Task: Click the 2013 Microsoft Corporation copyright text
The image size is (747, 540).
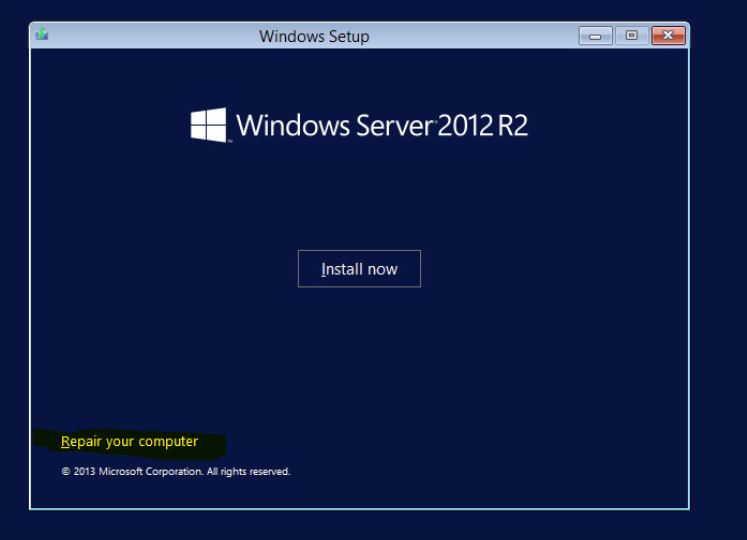Action: 176,471
